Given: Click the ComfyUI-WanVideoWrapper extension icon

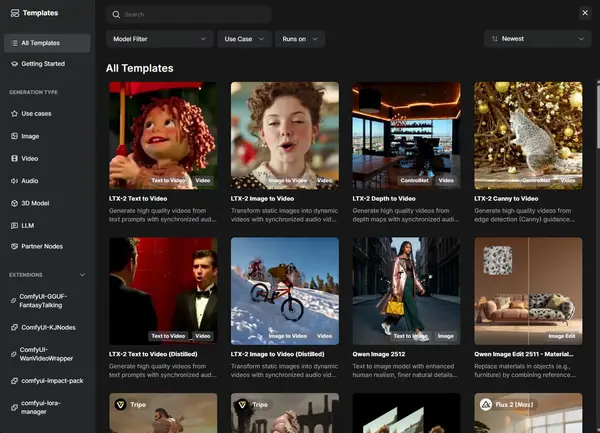Looking at the screenshot, I should [14, 354].
